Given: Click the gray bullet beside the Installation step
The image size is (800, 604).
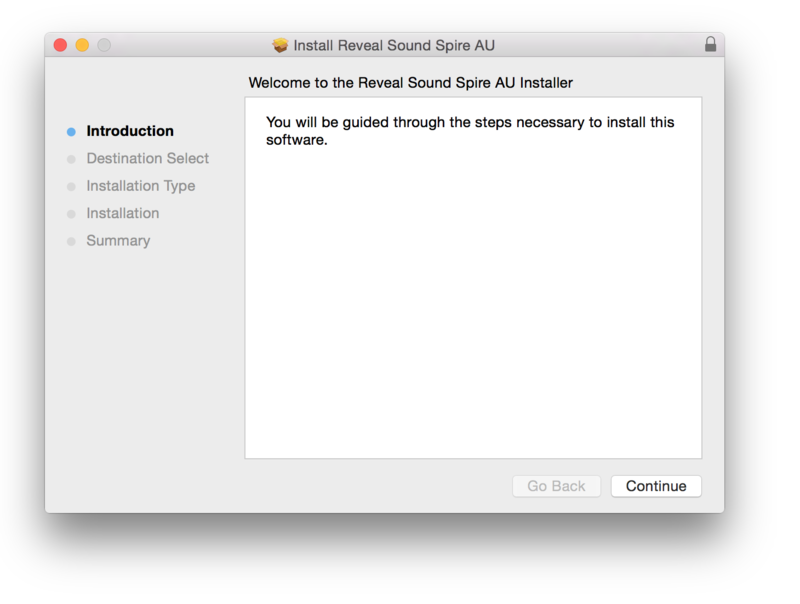Looking at the screenshot, I should (71, 214).
